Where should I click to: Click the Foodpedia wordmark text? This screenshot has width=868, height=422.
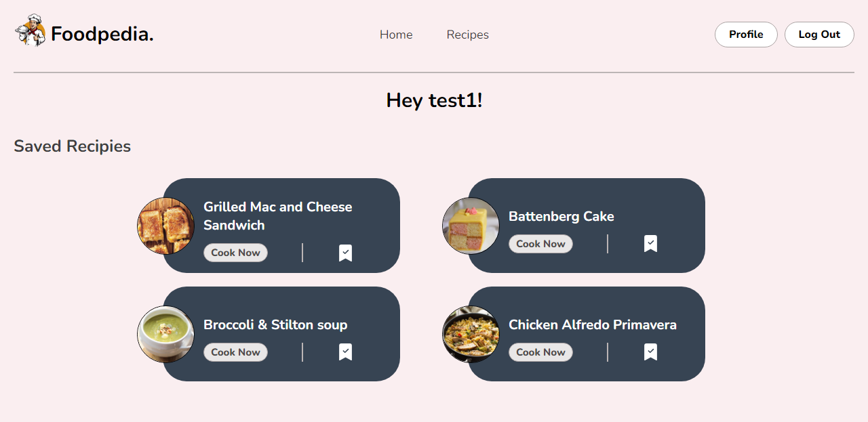pos(102,33)
